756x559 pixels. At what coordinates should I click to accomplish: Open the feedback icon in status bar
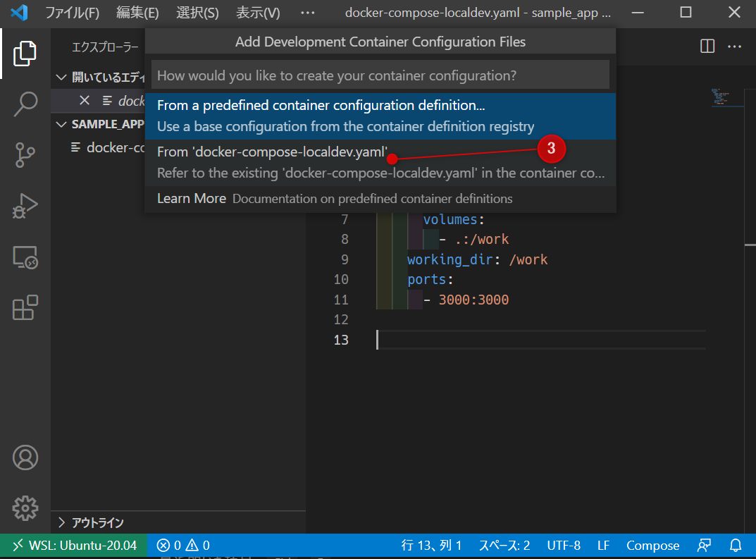(704, 546)
